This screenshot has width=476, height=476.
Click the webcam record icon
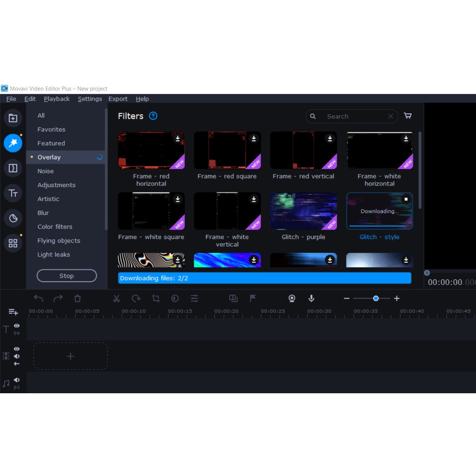pos(292,298)
